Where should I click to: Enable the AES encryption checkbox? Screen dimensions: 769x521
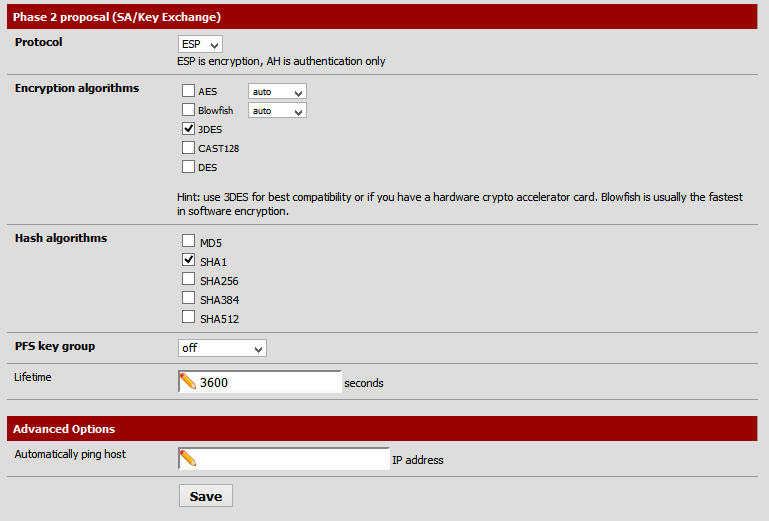(188, 91)
